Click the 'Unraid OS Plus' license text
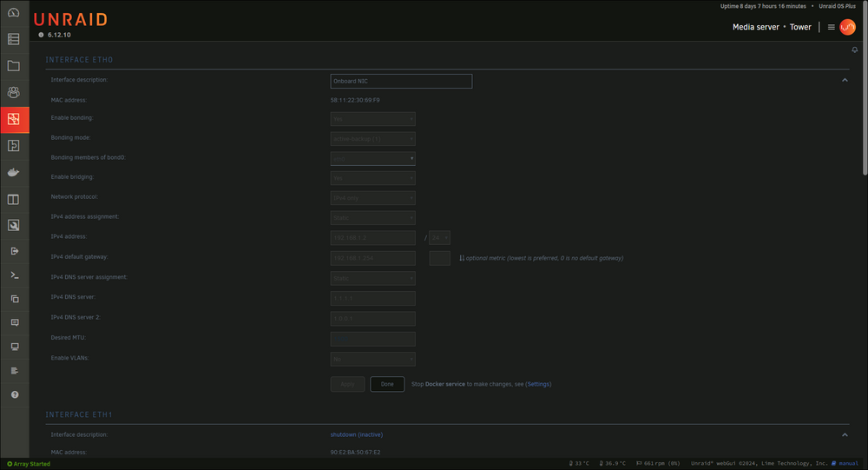This screenshot has width=868, height=470. pyautogui.click(x=837, y=6)
